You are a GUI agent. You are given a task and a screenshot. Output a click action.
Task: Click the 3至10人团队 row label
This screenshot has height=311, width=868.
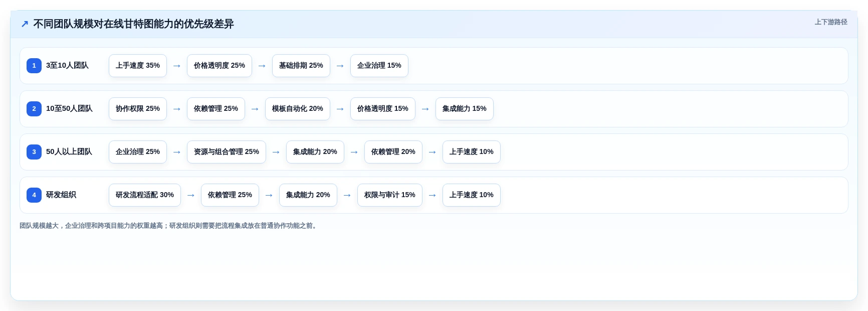(x=67, y=66)
